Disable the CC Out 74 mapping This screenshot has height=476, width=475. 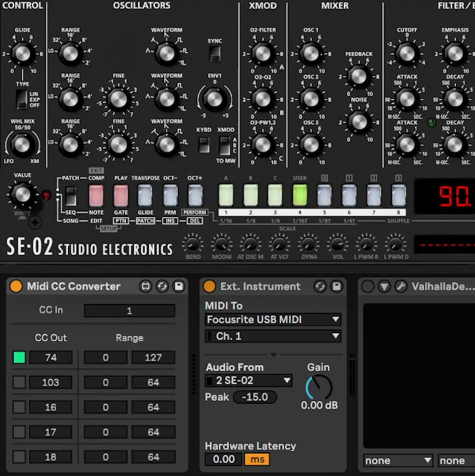(20, 357)
